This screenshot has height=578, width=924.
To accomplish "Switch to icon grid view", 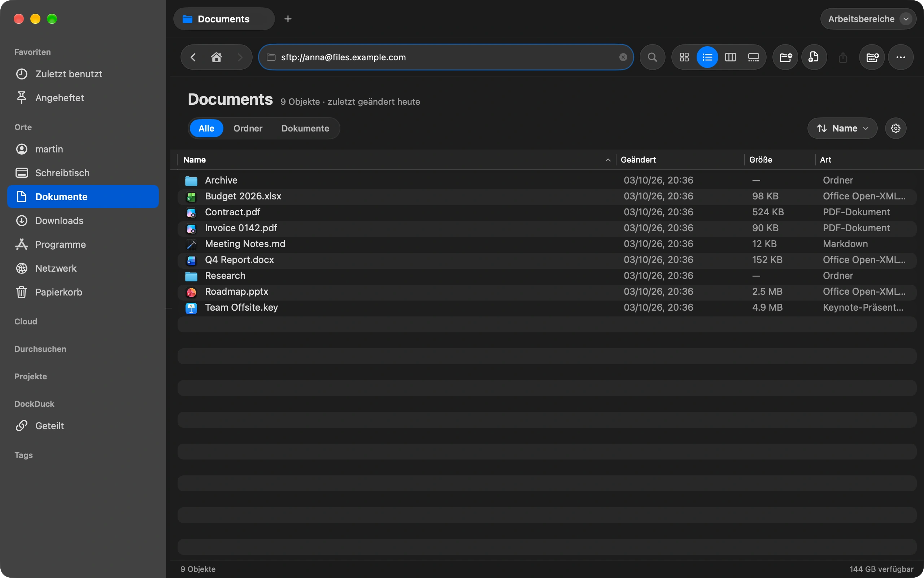I will pyautogui.click(x=684, y=57).
